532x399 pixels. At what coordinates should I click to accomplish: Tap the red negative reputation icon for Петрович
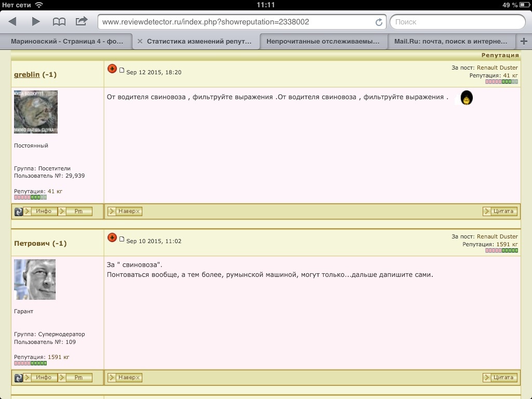[112, 237]
